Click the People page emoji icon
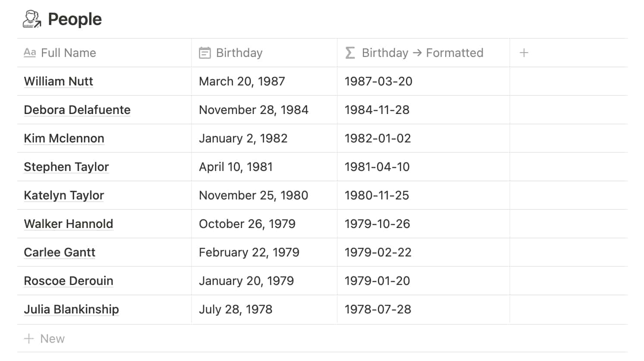Screen dimensions: 644x361 [30, 18]
